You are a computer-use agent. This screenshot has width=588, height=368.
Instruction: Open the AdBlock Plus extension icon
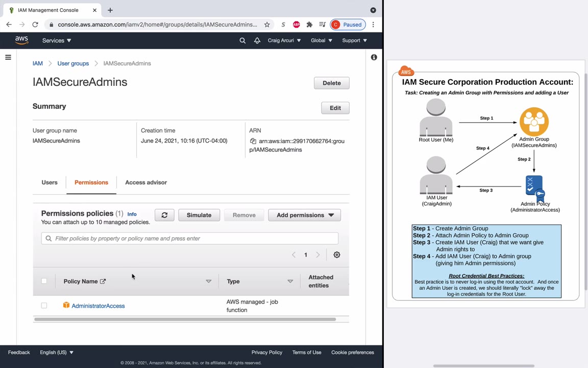tap(296, 25)
